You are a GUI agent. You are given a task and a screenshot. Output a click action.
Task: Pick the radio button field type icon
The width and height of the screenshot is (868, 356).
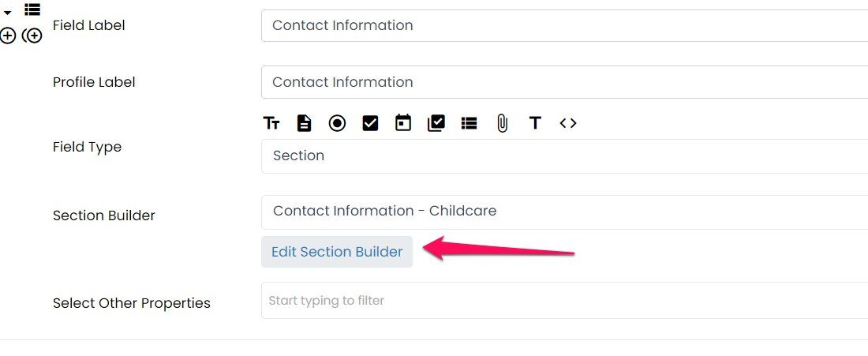337,123
